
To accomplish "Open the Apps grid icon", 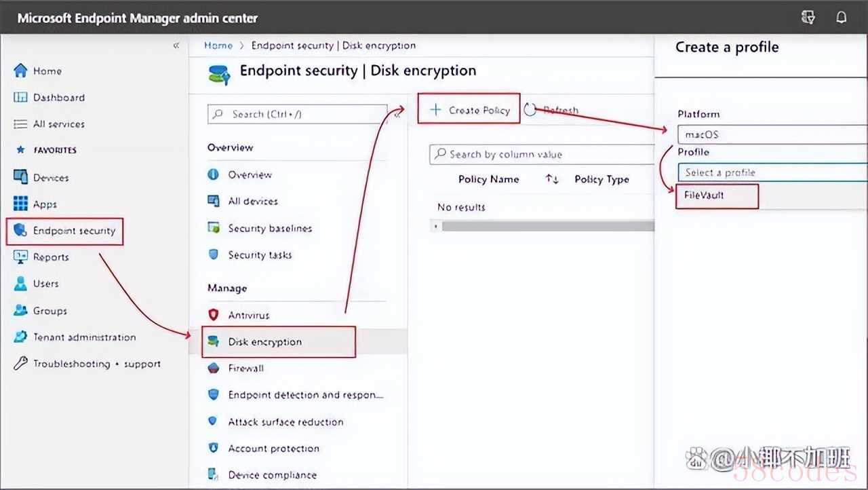I will (20, 204).
